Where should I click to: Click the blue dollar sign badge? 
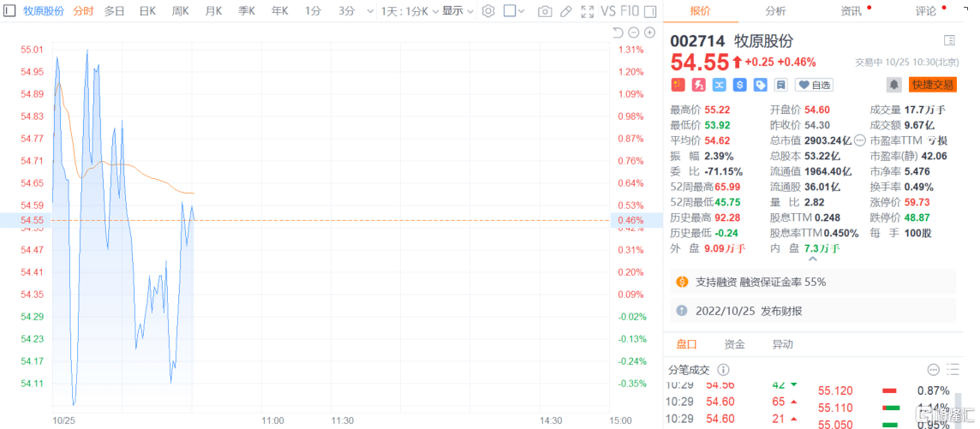pyautogui.click(x=740, y=85)
